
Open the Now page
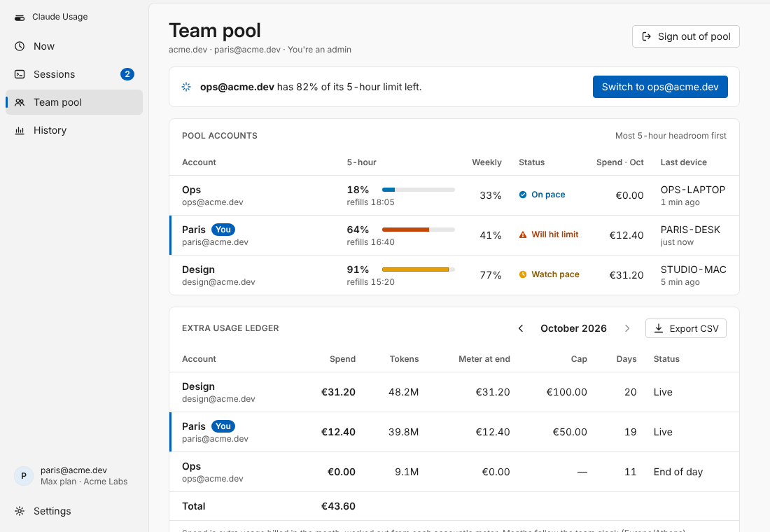click(74, 46)
